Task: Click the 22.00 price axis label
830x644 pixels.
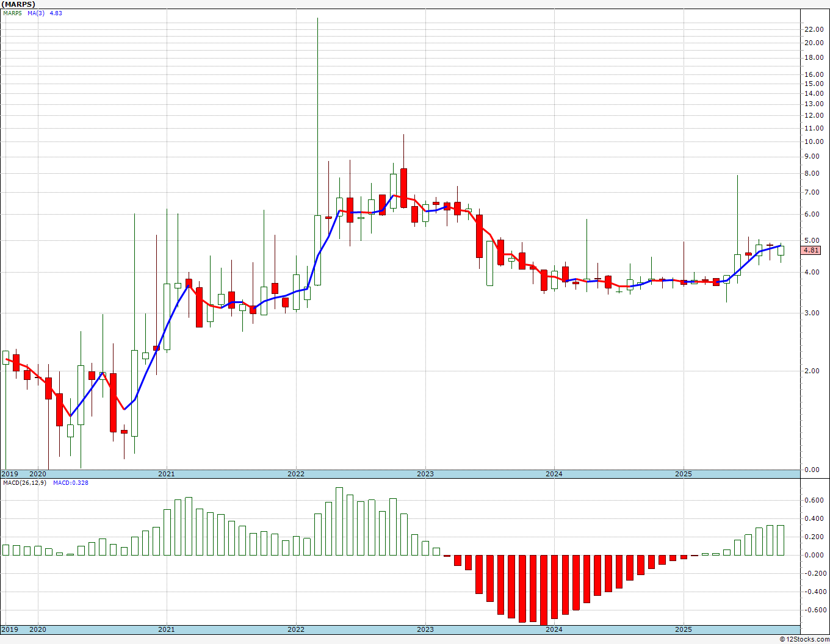Action: [814, 29]
